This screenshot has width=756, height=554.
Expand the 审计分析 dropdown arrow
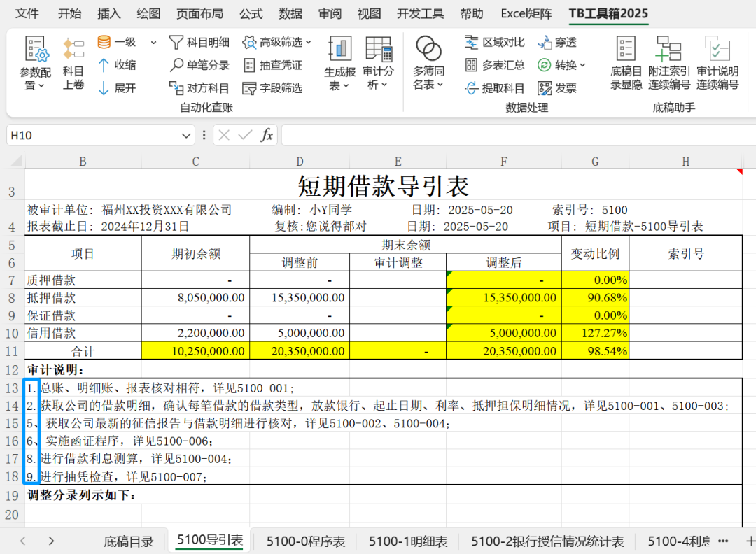pos(384,85)
